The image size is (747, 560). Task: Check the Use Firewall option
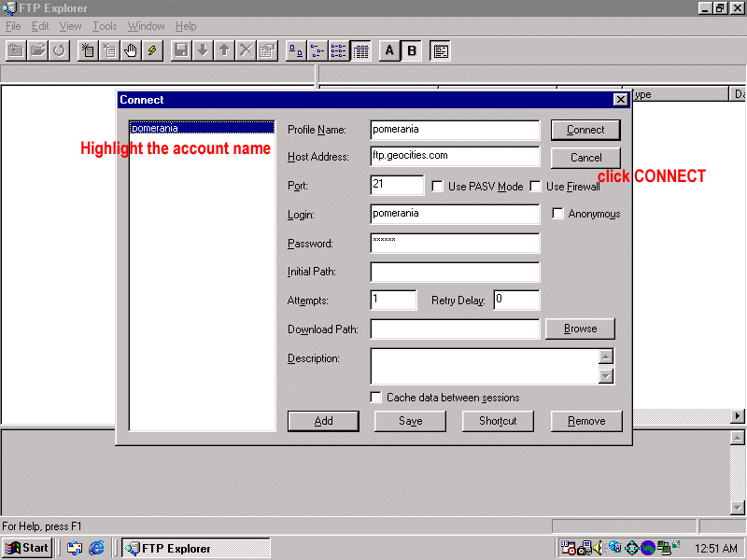(536, 187)
